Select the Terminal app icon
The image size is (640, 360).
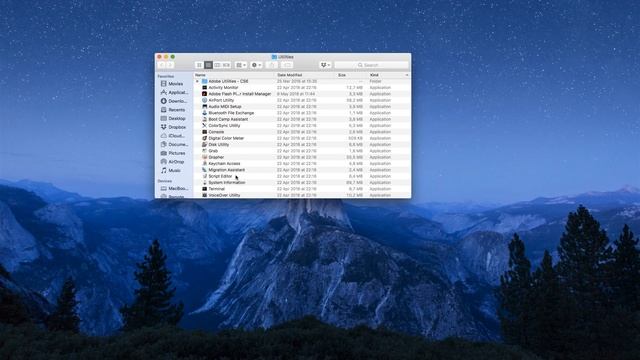204,189
